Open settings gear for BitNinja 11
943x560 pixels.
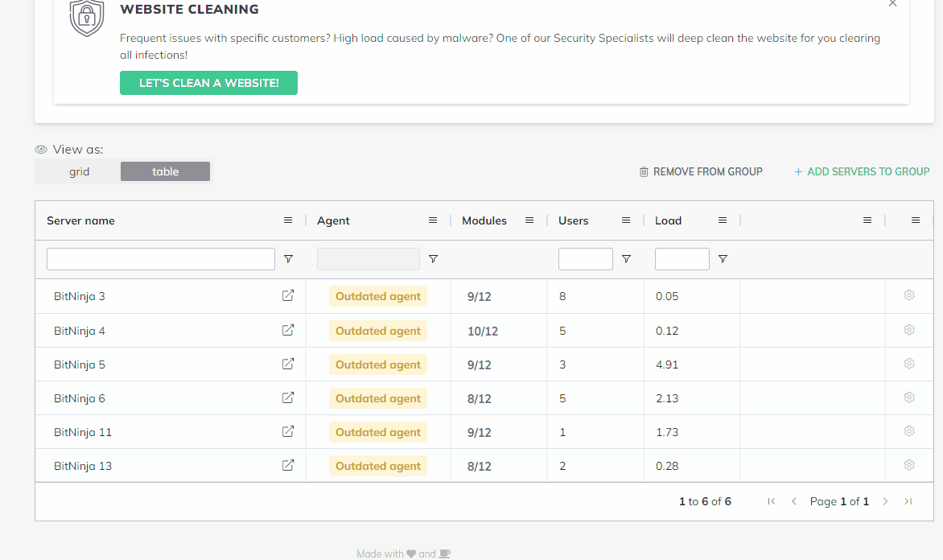(908, 430)
